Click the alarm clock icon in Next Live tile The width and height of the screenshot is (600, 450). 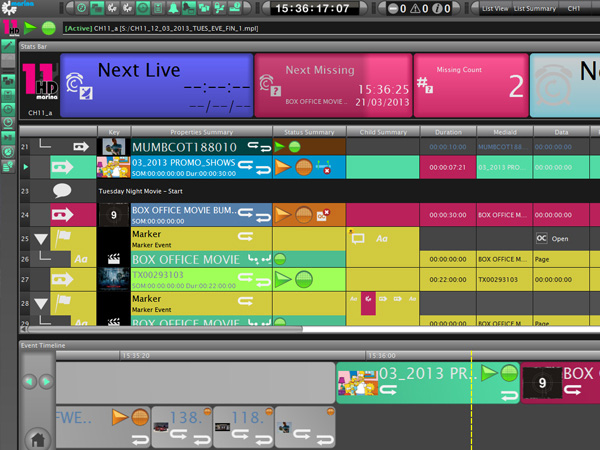pyautogui.click(x=79, y=86)
